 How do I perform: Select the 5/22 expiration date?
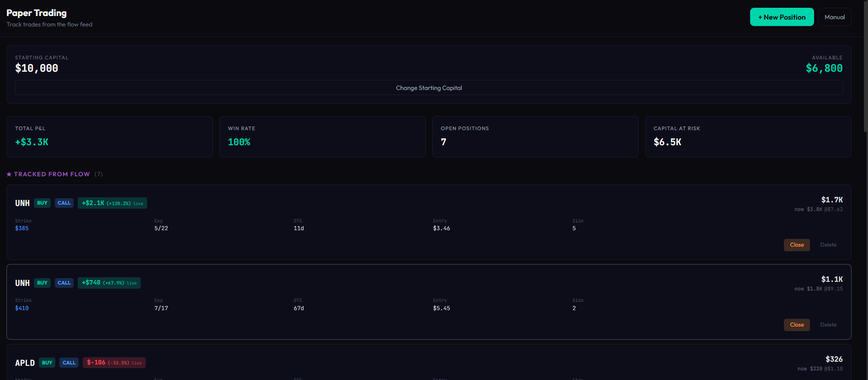coord(161,228)
